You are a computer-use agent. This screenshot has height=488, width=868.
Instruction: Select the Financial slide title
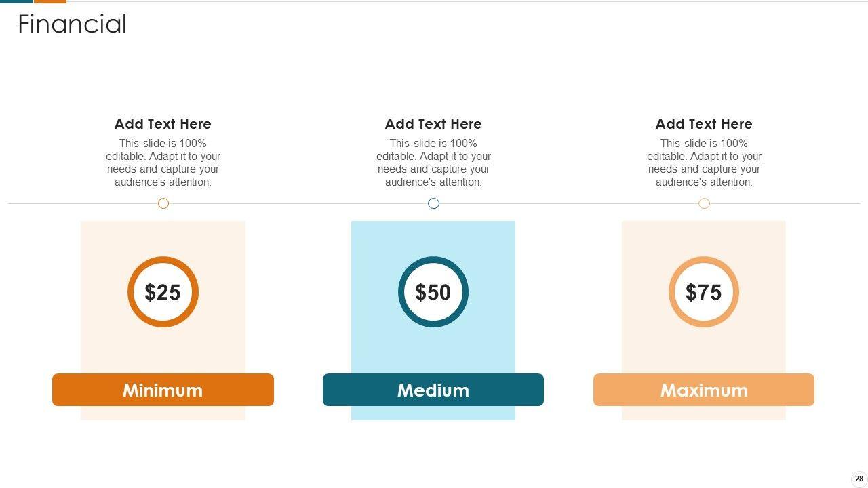72,24
